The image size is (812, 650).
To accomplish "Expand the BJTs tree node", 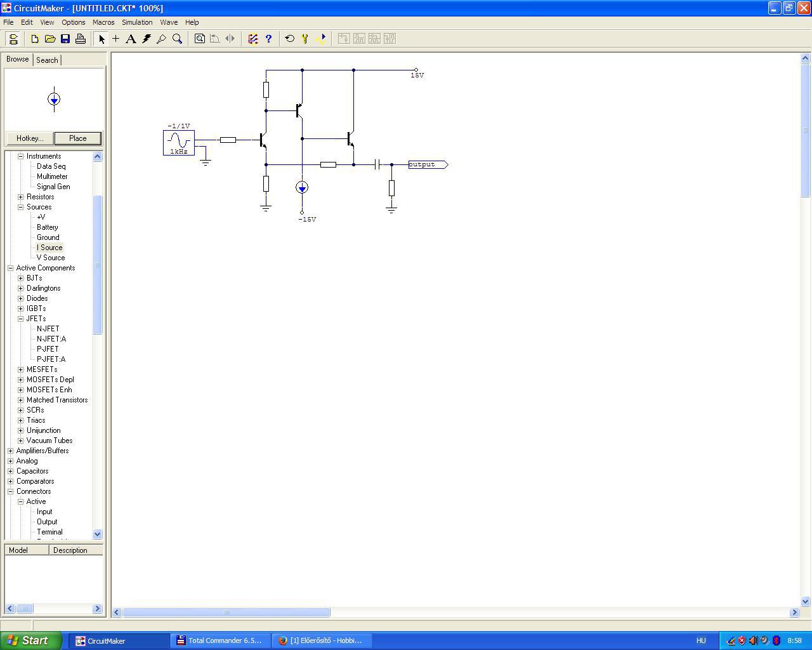I will (20, 278).
